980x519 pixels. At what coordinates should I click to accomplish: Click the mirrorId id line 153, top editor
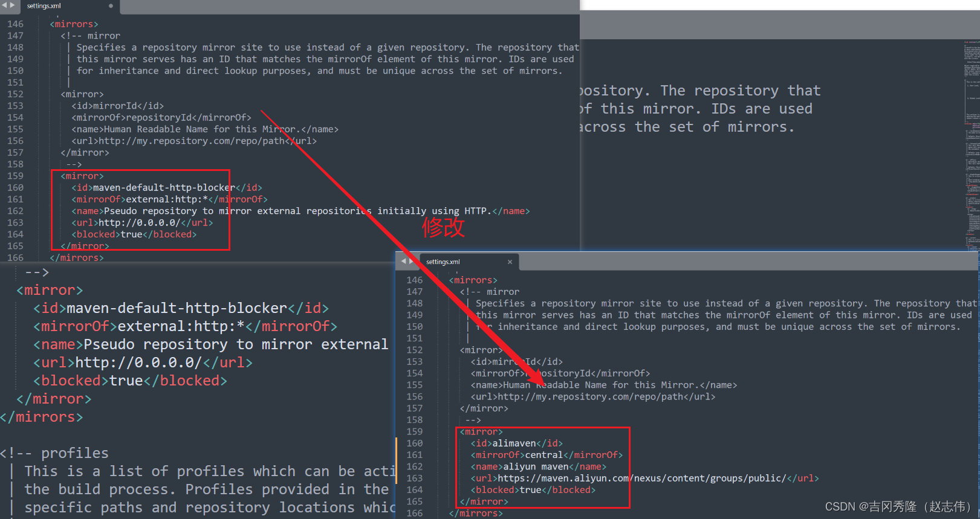point(118,106)
